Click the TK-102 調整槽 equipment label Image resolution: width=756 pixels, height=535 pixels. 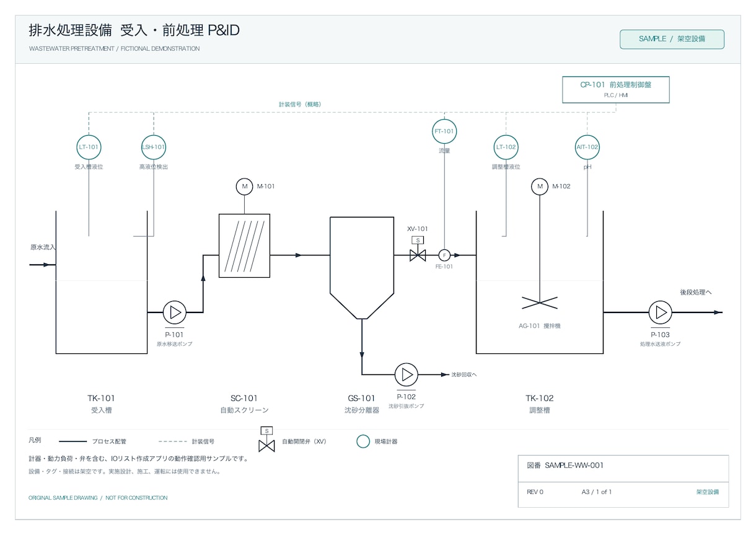coord(540,404)
